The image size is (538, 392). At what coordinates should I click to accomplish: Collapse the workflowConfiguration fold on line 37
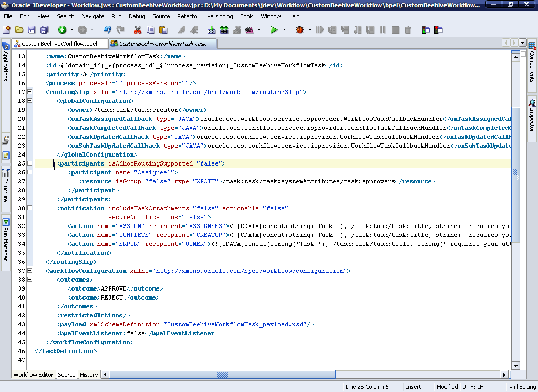[x=30, y=271]
